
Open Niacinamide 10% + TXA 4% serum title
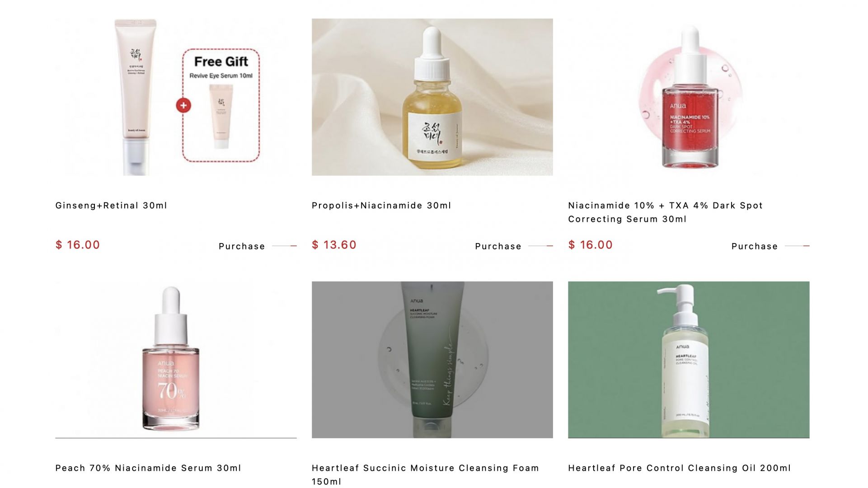(665, 212)
